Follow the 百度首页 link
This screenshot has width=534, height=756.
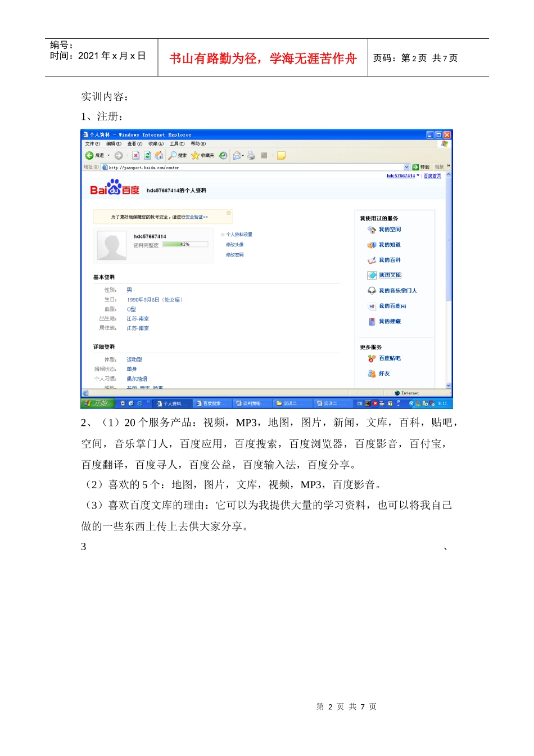[432, 176]
